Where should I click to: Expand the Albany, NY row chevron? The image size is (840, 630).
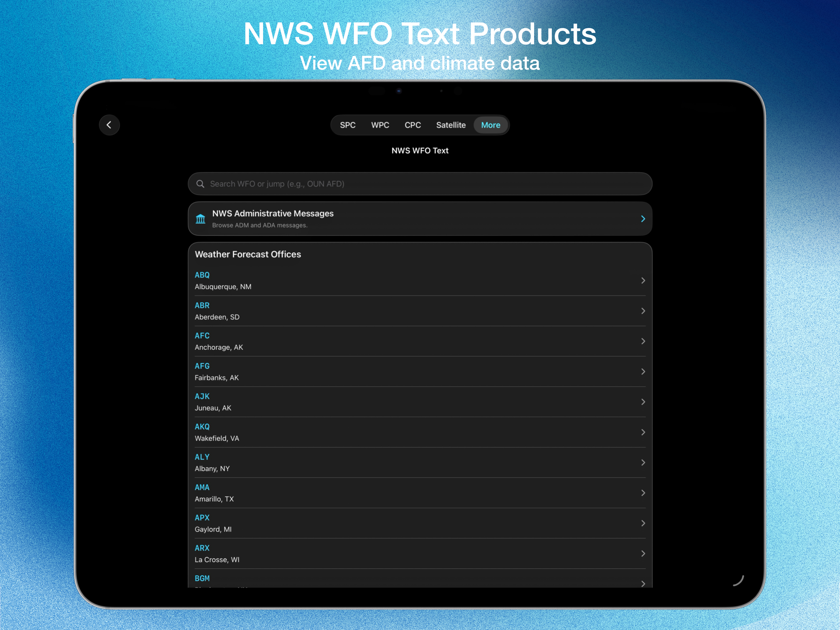click(643, 462)
